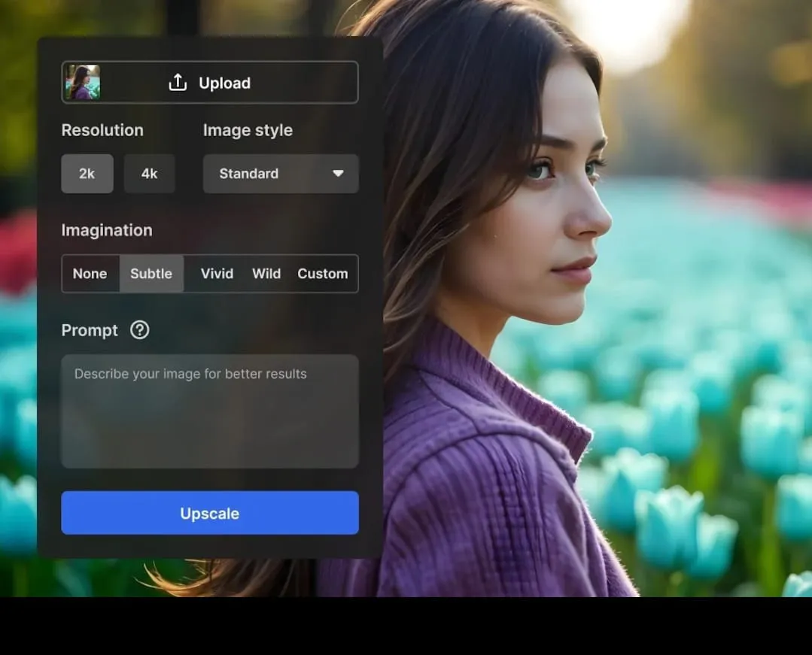Viewport: 812px width, 655px height.
Task: Click the upload arrow icon
Action: tap(178, 83)
